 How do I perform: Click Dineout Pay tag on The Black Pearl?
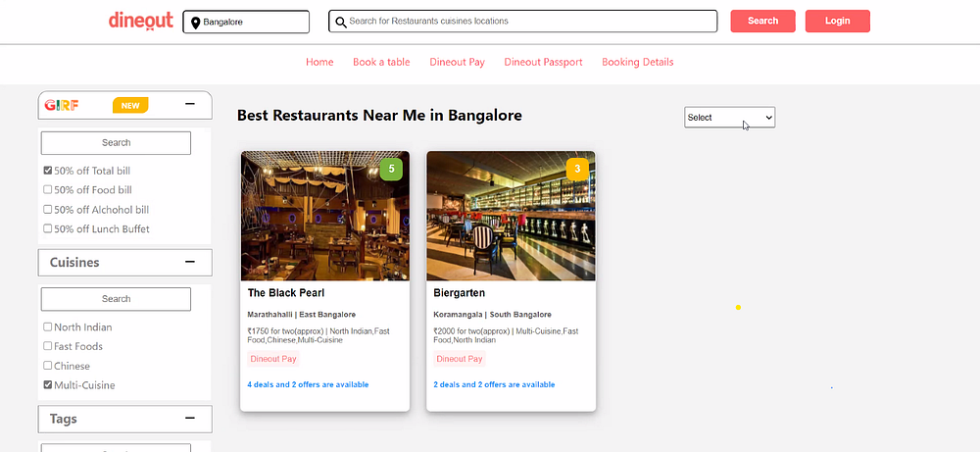pyautogui.click(x=273, y=359)
